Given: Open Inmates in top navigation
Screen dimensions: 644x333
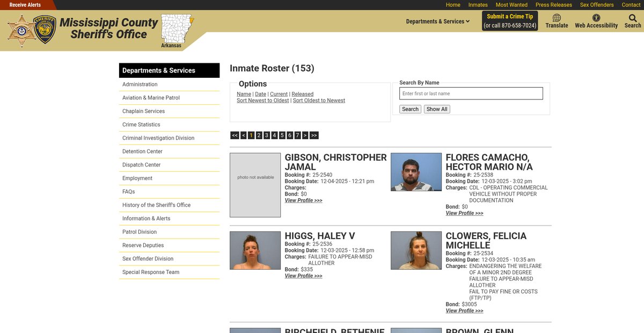Looking at the screenshot, I should (x=478, y=5).
